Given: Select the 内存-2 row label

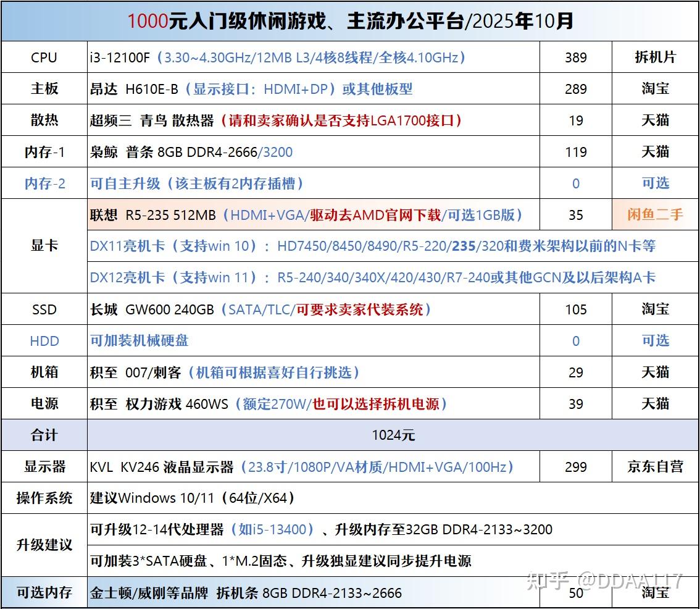Looking at the screenshot, I should (44, 183).
